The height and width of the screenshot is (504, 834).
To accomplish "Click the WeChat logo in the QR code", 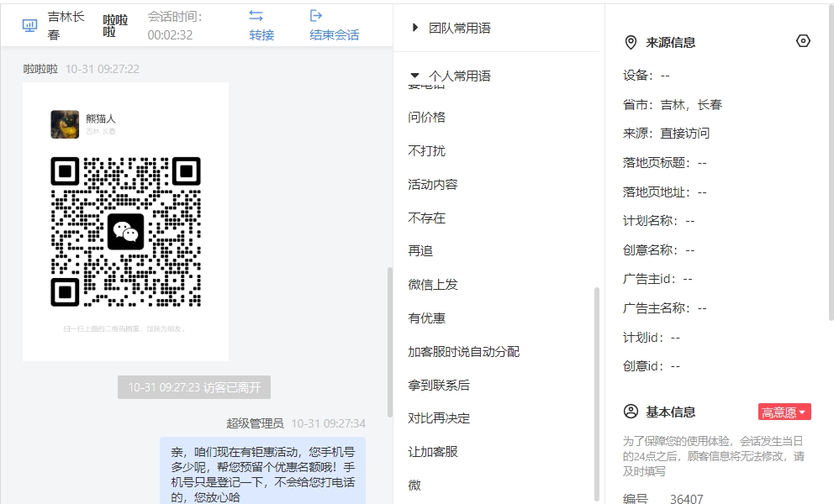I will pos(125,232).
